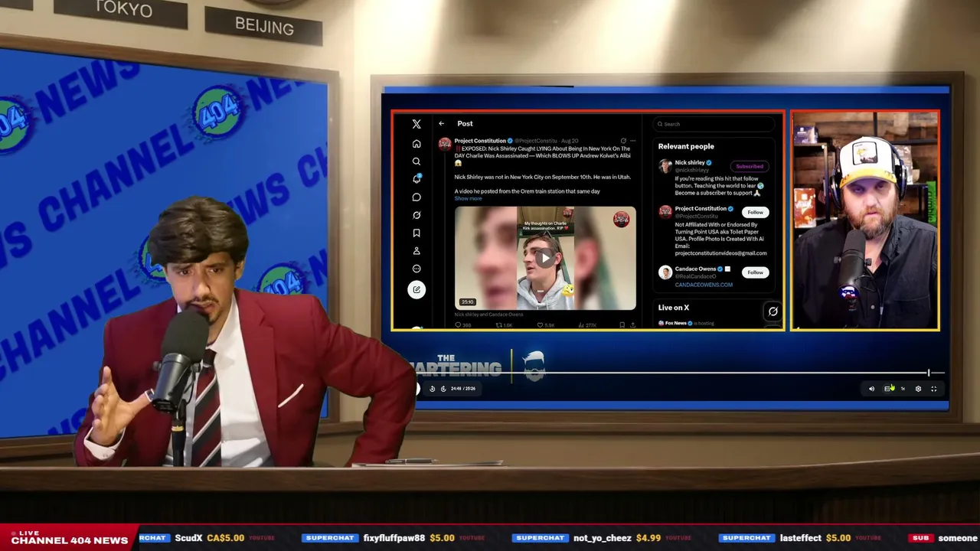Click the X logo in the sidebar
Image resolution: width=980 pixels, height=551 pixels.
(416, 124)
